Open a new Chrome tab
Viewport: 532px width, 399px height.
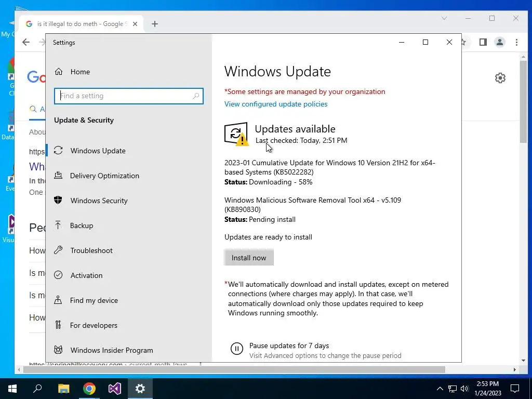pyautogui.click(x=155, y=24)
